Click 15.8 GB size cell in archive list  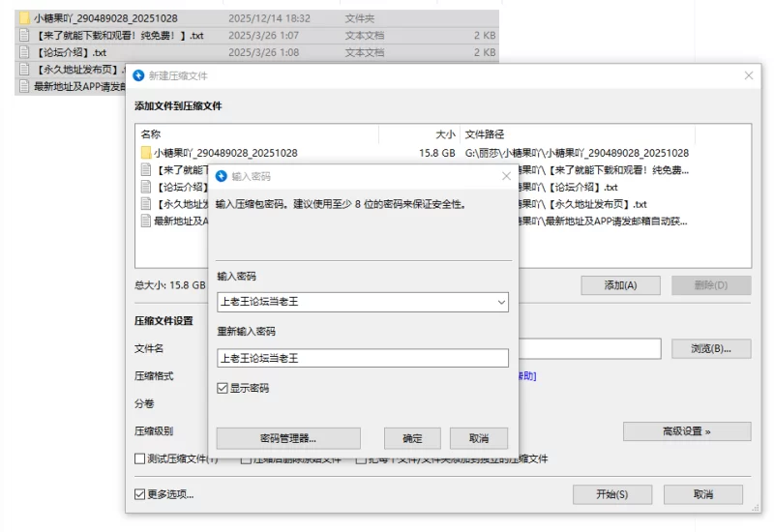point(437,153)
